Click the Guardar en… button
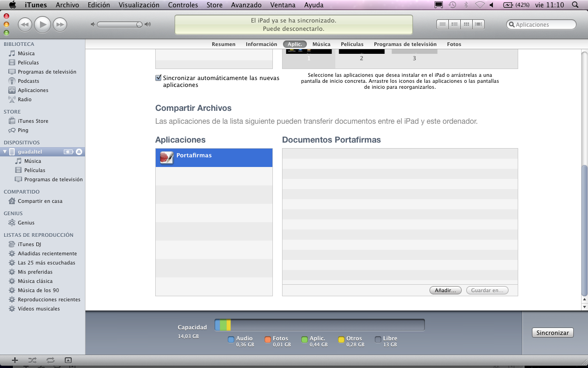This screenshot has height=368, width=588. coord(487,291)
